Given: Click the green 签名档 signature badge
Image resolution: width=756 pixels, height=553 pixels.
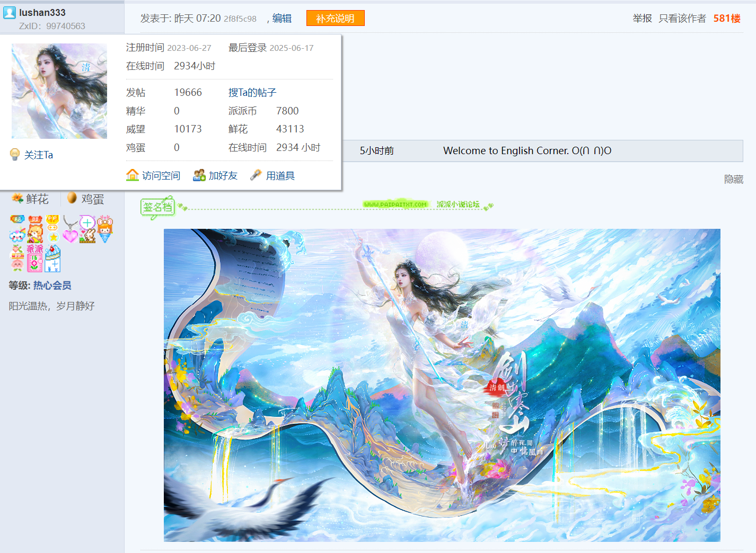Looking at the screenshot, I should point(157,207).
